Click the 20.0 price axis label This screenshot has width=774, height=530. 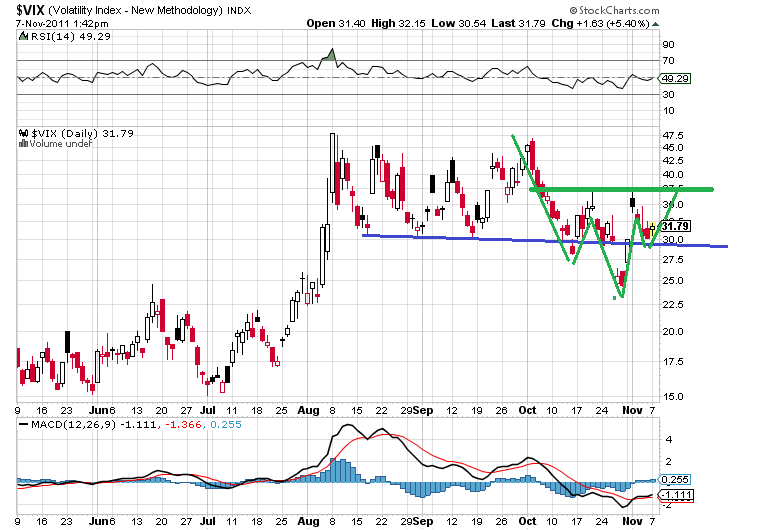pos(673,332)
